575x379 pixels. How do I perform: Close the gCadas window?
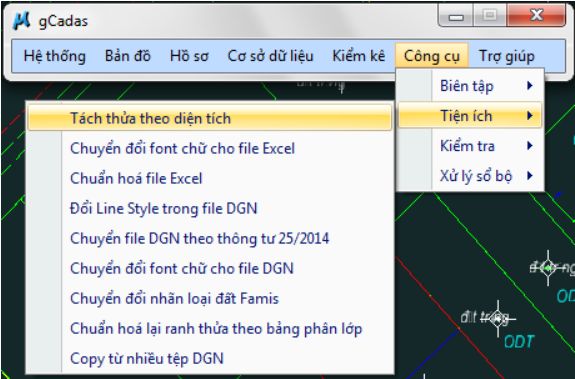point(536,15)
